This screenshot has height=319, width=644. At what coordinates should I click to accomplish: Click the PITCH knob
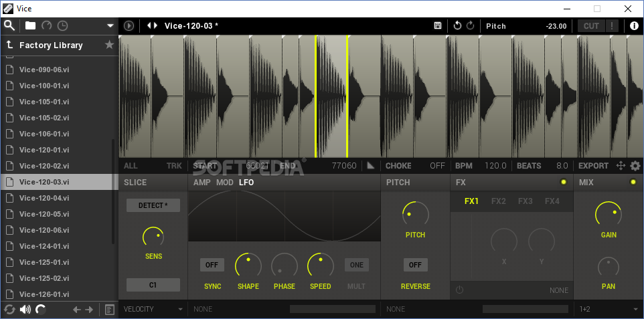[x=415, y=214]
